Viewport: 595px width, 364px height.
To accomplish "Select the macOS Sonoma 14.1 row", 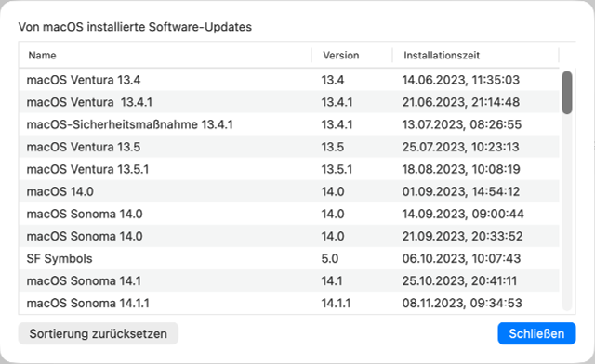I will (x=289, y=281).
